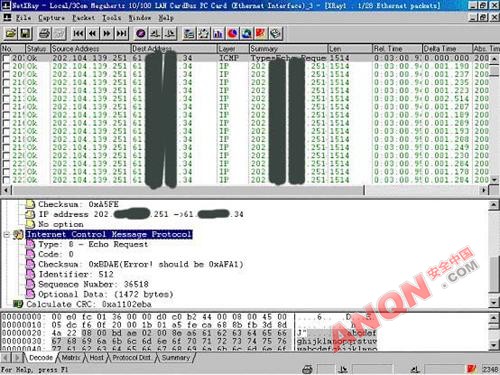
Task: Click the red flag alarm toolbar icon
Action: (261, 33)
